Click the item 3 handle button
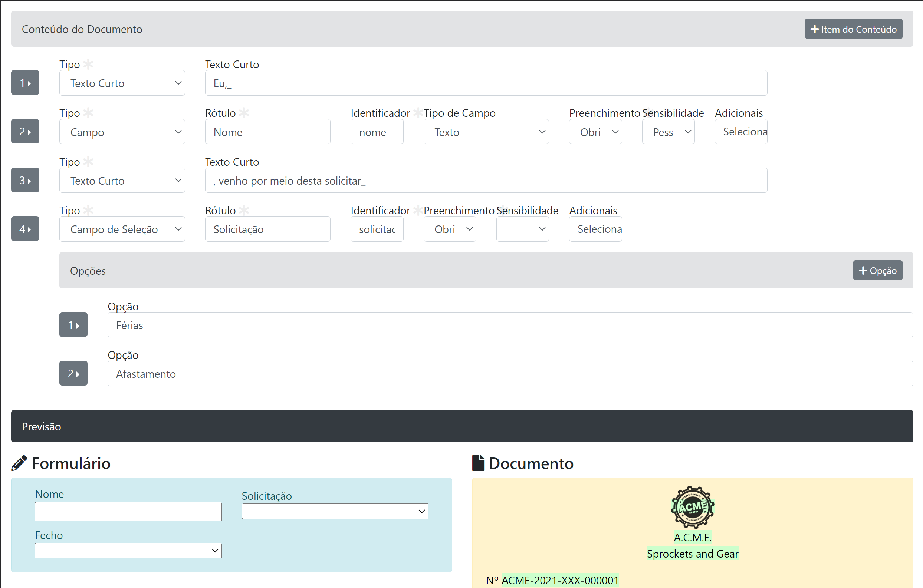 click(x=25, y=180)
